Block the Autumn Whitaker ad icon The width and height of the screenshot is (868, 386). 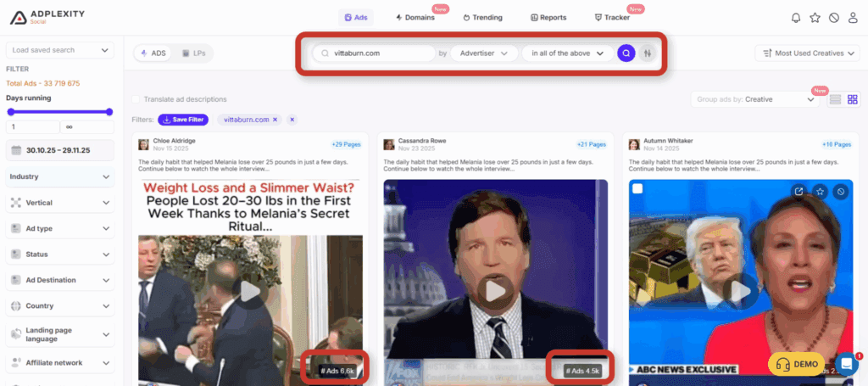coord(841,192)
